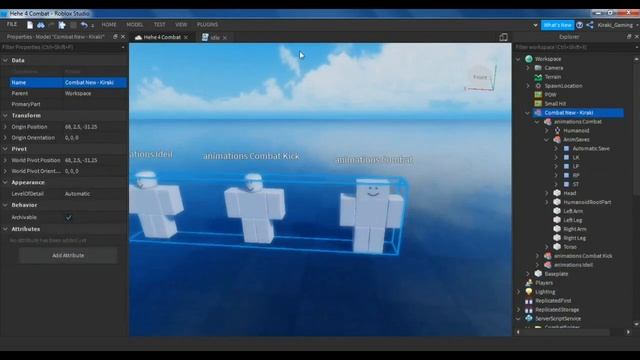
Task: Collapse the Pivot section in Properties
Action: coord(5,149)
